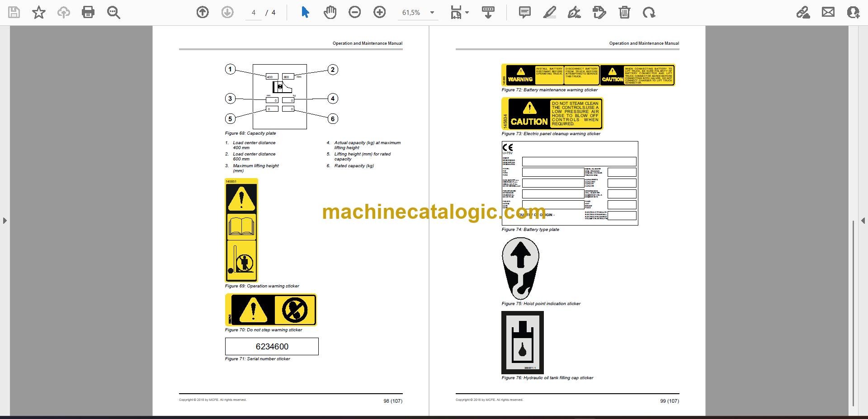The image size is (868, 419).
Task: Open the 61,5% zoom level dropdown
Action: pyautogui.click(x=418, y=13)
